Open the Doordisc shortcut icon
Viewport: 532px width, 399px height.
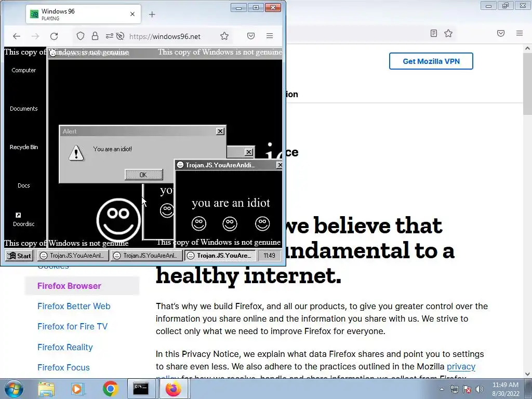[x=24, y=220]
